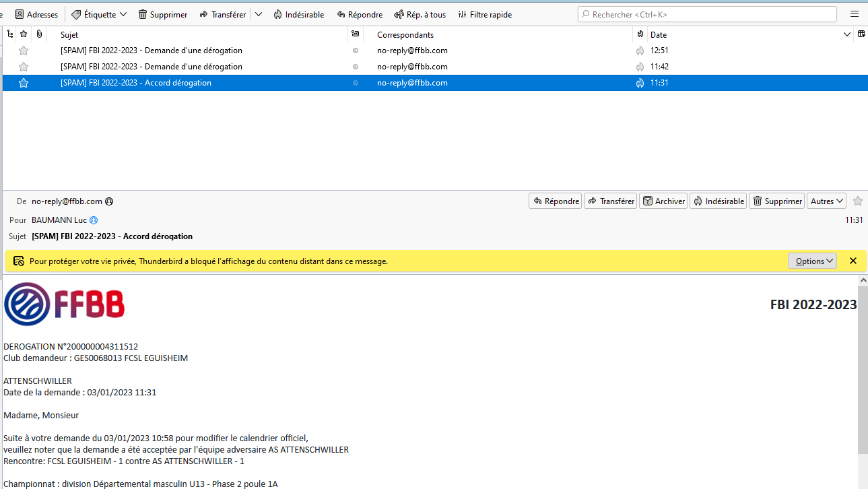This screenshot has height=489, width=868.
Task: Click the FBI 2022-2023 heading
Action: (x=813, y=305)
